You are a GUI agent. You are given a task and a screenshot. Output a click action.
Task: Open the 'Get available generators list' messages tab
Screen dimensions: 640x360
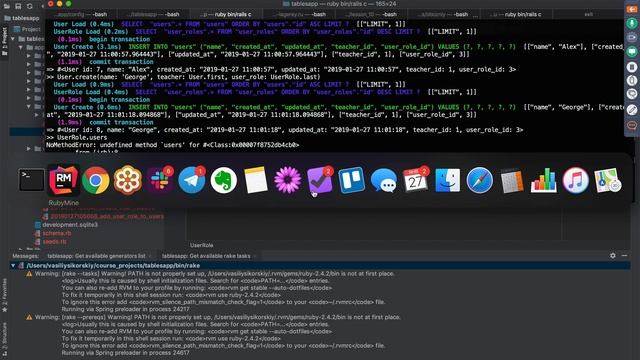[x=96, y=256]
